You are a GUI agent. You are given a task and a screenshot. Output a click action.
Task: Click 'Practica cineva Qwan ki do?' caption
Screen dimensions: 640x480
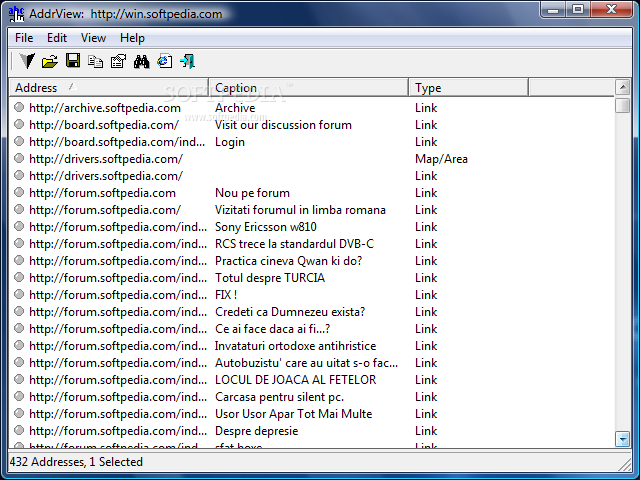[x=289, y=261]
